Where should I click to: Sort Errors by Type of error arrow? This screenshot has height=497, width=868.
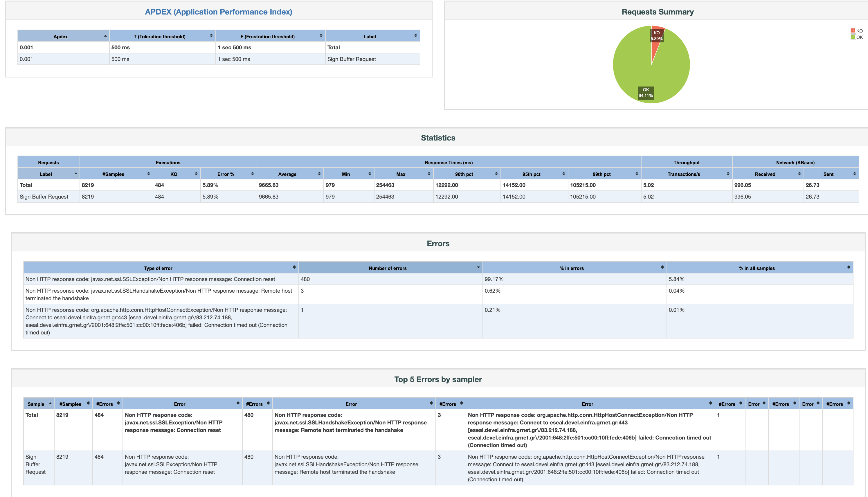click(294, 267)
